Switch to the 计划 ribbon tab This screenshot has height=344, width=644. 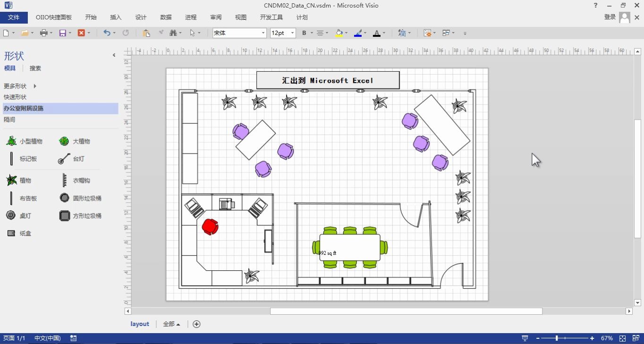(302, 17)
